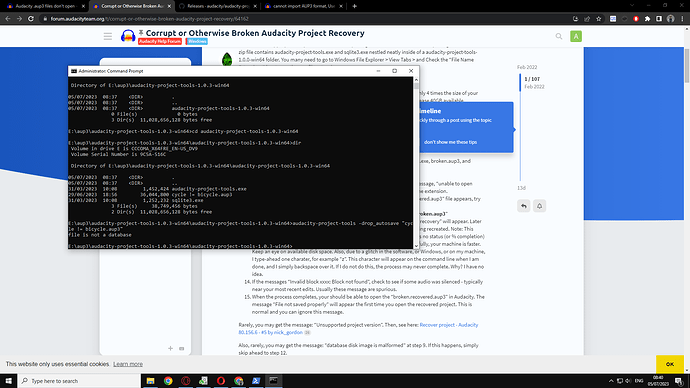
Task: Open the browser Extensions puzzle icon
Action: point(647,19)
